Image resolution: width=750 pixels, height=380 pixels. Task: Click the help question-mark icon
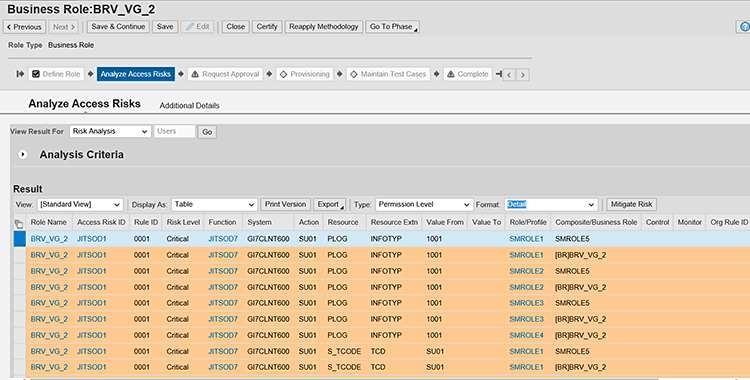pos(744,27)
